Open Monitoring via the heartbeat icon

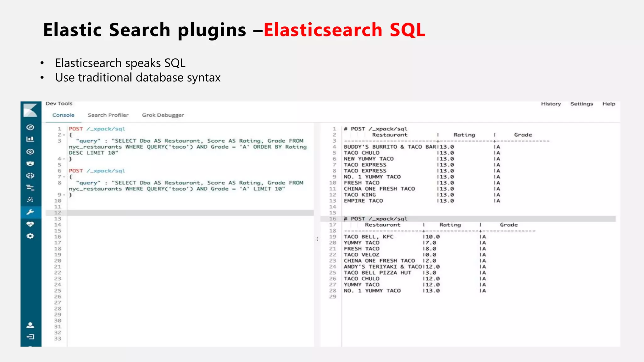coord(30,224)
